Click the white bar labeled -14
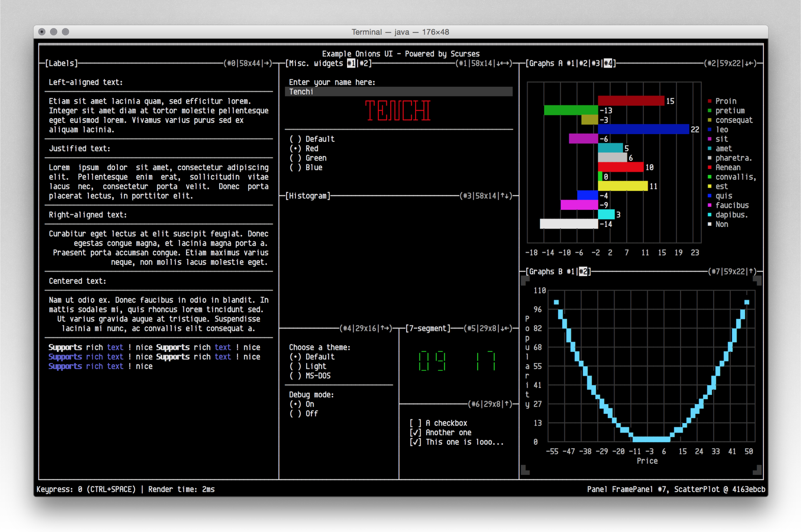This screenshot has width=801, height=532. (x=569, y=224)
